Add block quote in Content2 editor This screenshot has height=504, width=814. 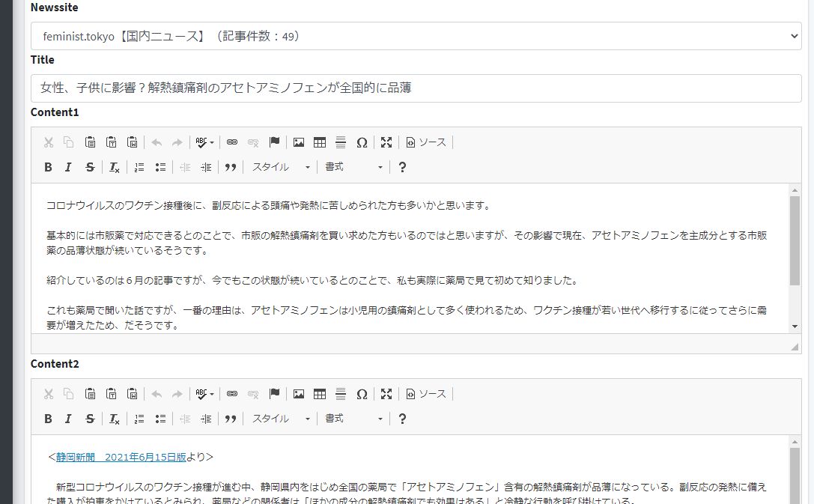point(231,419)
